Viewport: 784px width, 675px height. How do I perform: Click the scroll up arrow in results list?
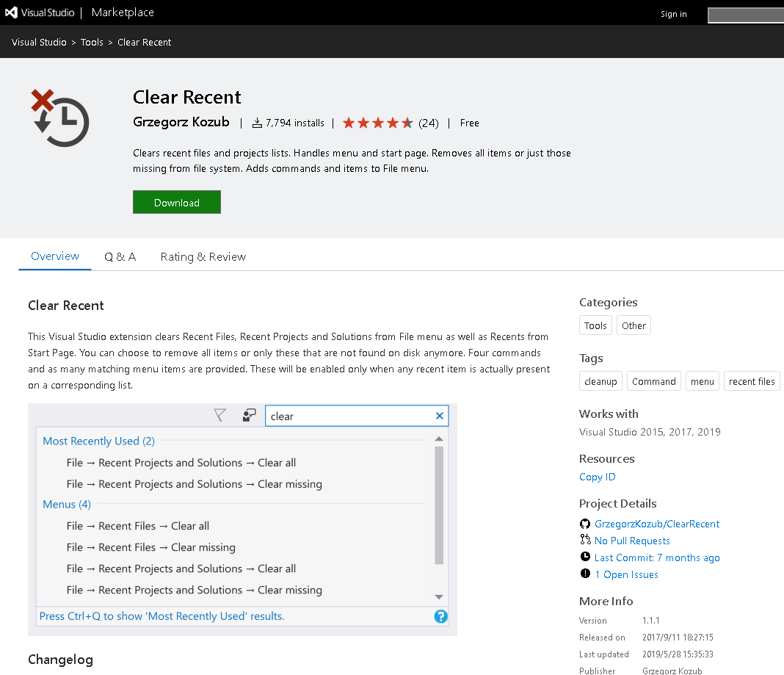pos(439,438)
